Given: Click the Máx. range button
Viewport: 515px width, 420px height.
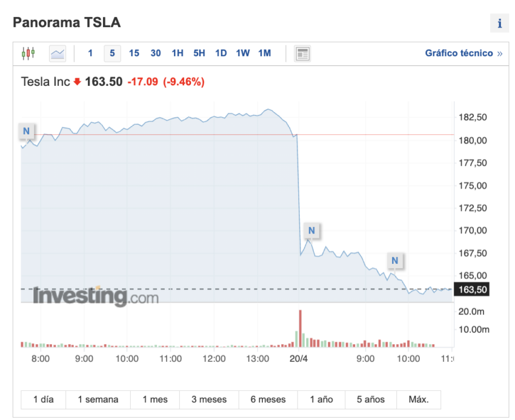Looking at the screenshot, I should click(419, 399).
